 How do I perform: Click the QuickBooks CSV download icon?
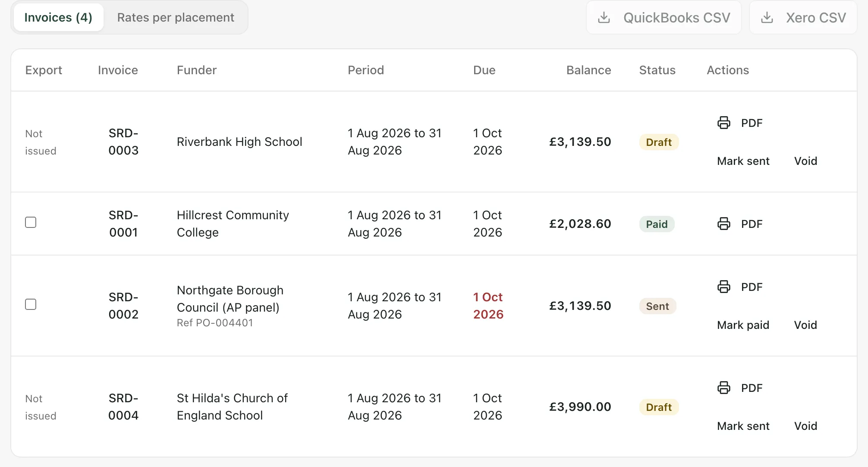604,18
